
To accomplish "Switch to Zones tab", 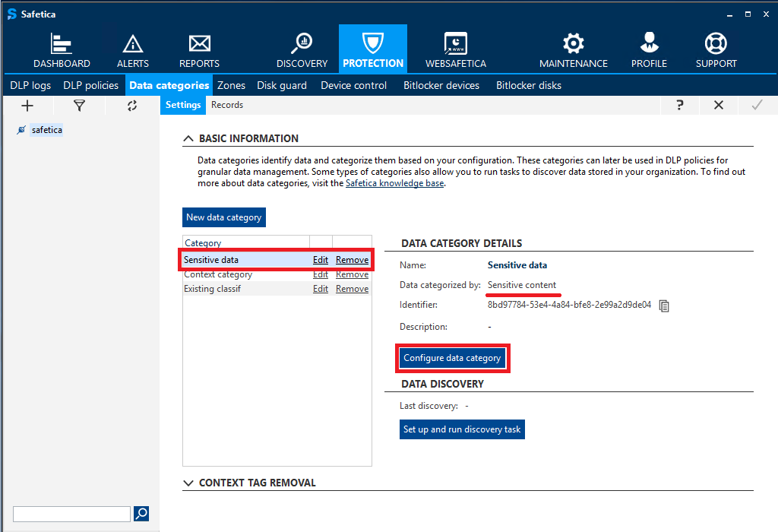I will [x=231, y=85].
